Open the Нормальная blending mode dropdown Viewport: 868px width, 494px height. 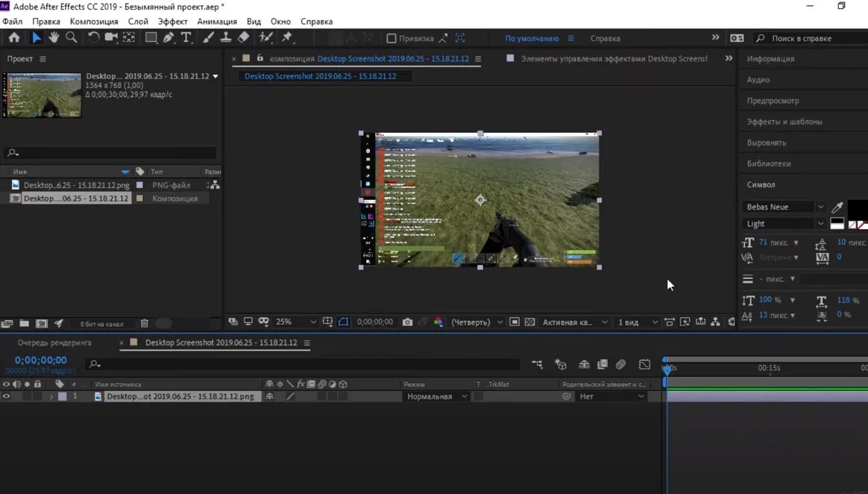437,396
